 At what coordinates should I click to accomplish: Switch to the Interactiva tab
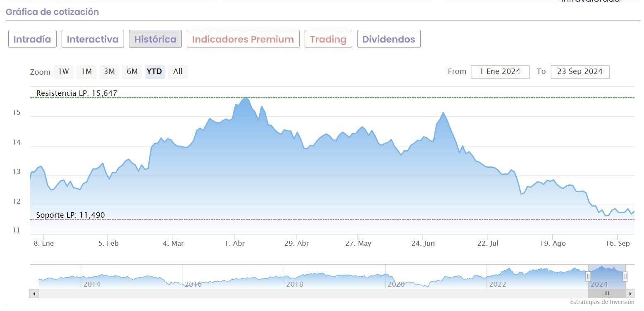point(93,39)
